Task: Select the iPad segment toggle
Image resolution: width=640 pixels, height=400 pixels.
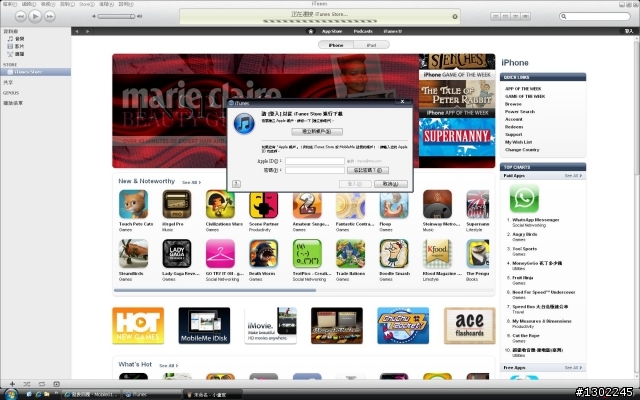Action: tap(371, 45)
